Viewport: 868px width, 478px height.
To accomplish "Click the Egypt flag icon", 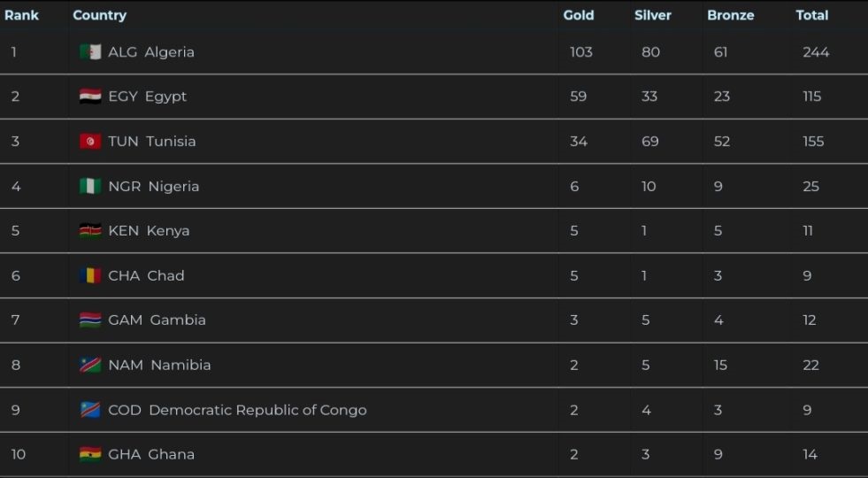I will pos(90,96).
